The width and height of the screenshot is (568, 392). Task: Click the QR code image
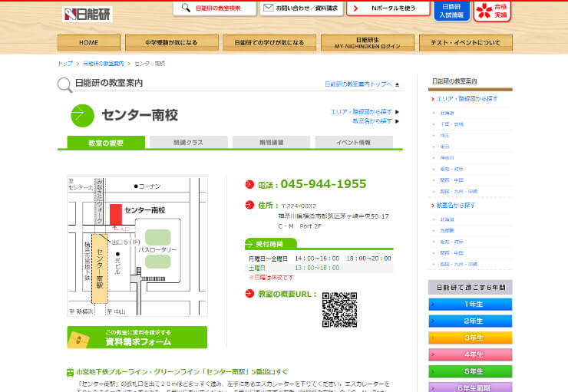339,310
